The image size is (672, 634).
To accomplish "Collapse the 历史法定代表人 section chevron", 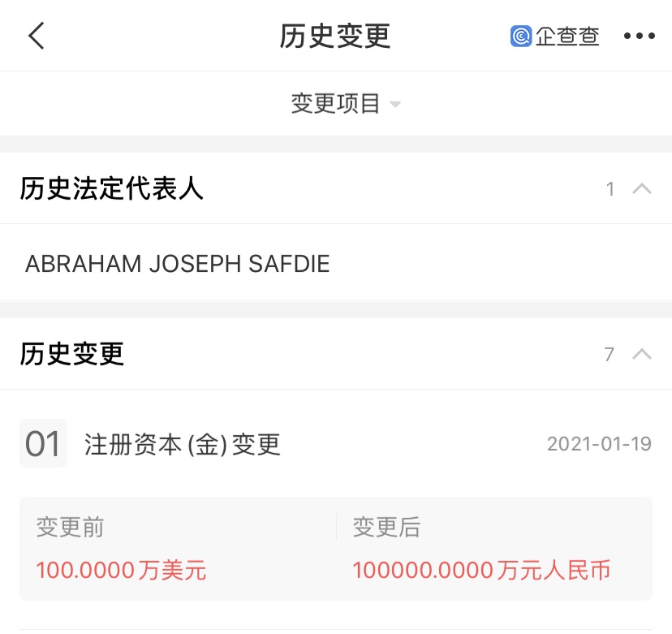I will click(642, 188).
